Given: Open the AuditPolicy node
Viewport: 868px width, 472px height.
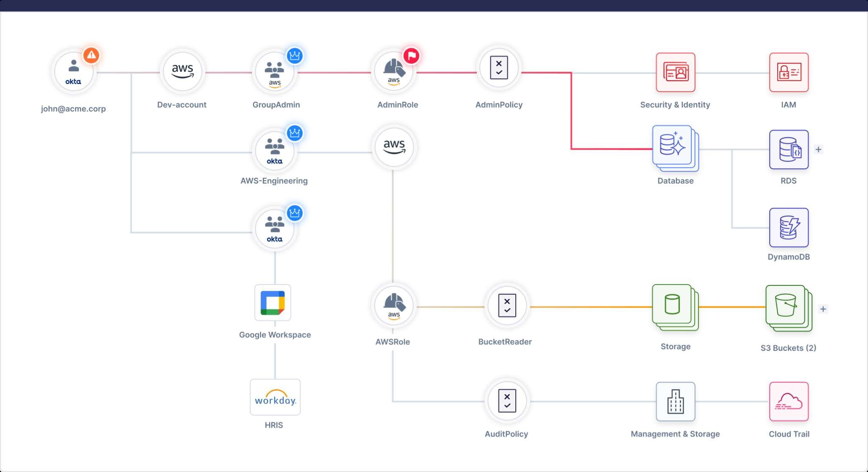Looking at the screenshot, I should click(x=507, y=401).
